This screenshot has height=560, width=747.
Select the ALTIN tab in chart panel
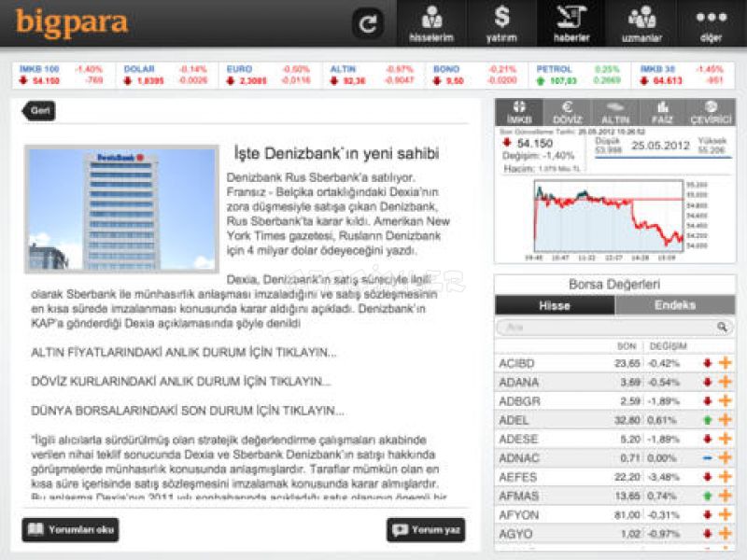[615, 112]
